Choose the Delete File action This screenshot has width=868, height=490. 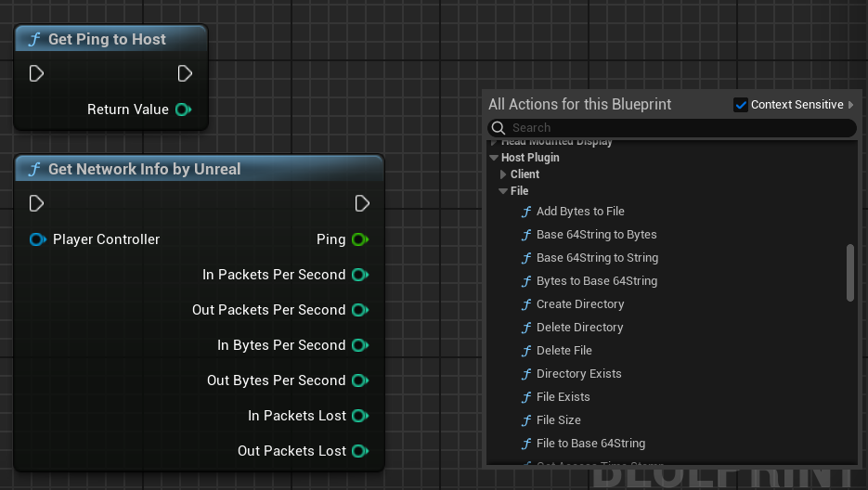pos(564,351)
